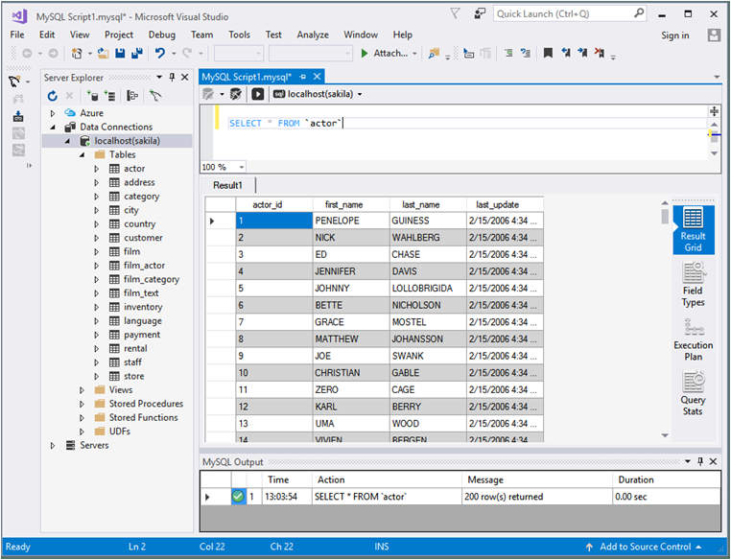Click Connect to Server icon in Server Explorer
The width and height of the screenshot is (731, 560).
pyautogui.click(x=109, y=96)
